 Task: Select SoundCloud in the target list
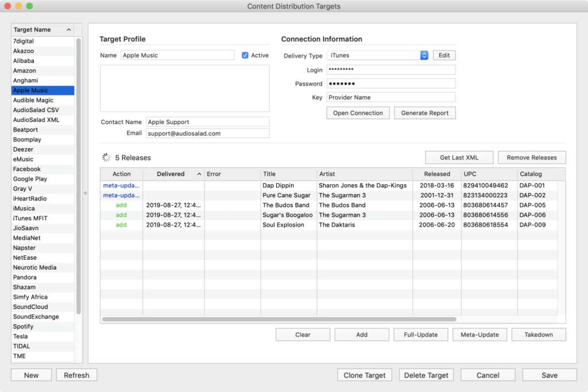tap(42, 307)
